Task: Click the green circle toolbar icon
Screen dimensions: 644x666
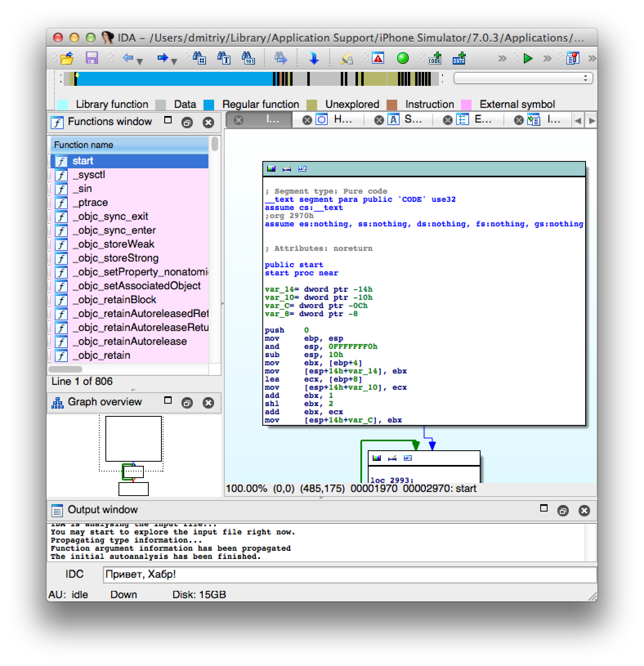Action: pyautogui.click(x=402, y=58)
